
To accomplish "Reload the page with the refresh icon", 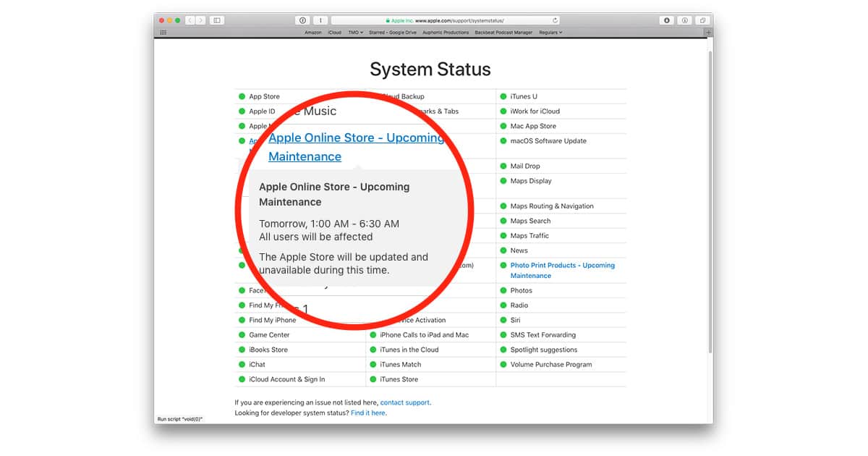I will [556, 20].
